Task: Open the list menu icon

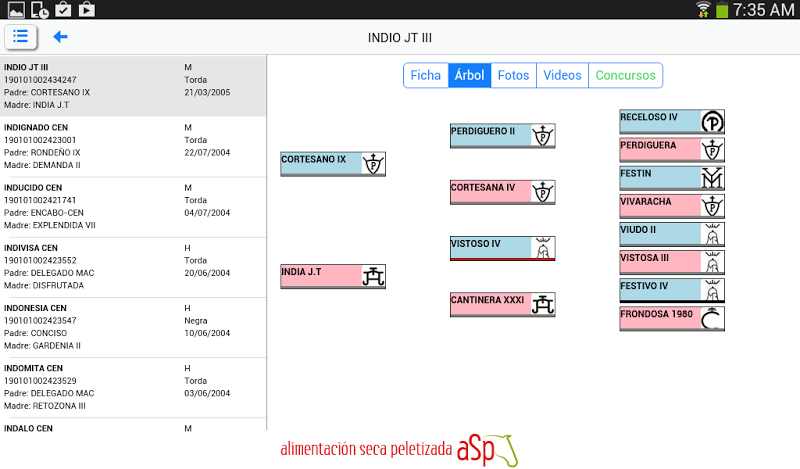Action: click(21, 37)
